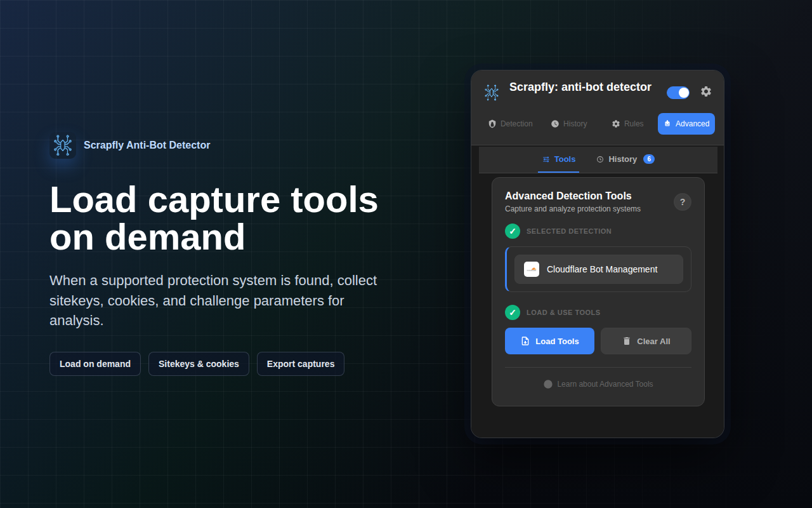Click the green check beside Load & Use Tools
This screenshot has height=508, width=812.
coord(513,312)
